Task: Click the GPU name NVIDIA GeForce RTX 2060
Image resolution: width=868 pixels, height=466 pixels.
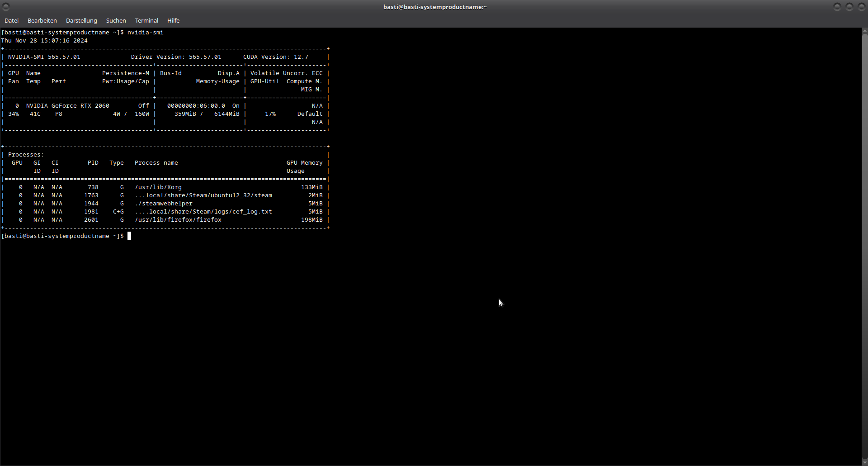Action: 68,106
